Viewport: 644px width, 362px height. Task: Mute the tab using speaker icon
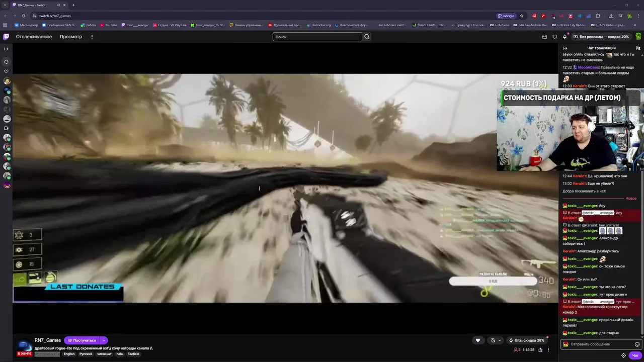coord(58,5)
